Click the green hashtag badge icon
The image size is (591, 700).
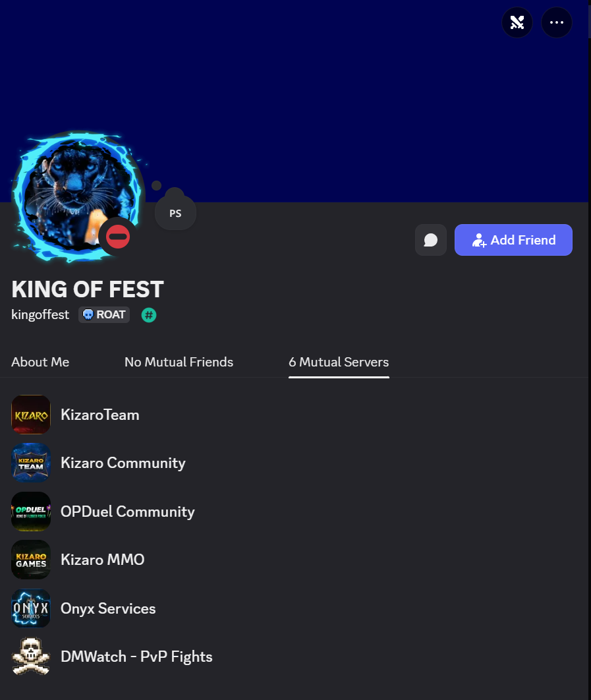tap(149, 315)
